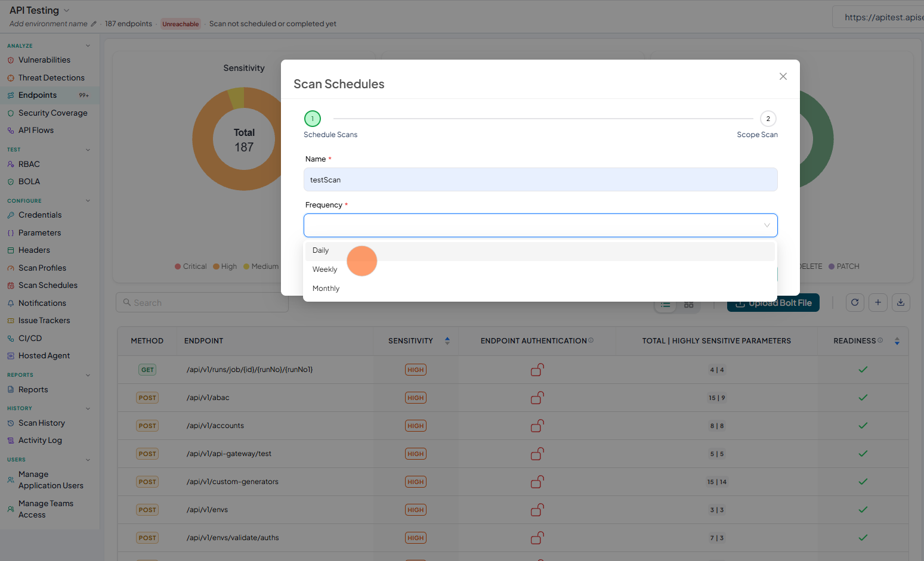Click the Headers sidebar icon
924x561 pixels.
coord(11,250)
